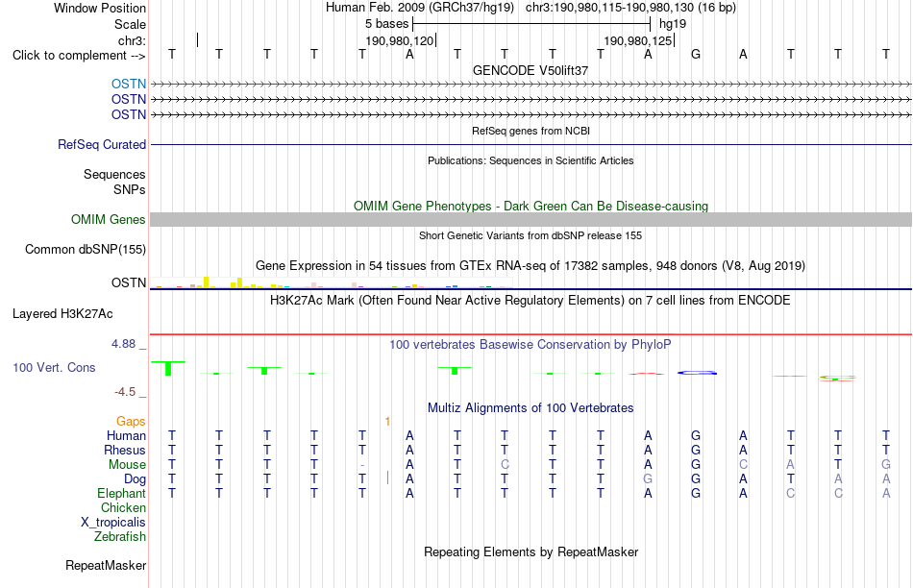Click the hg19 scale label
This screenshot has width=913, height=588.
[673, 24]
